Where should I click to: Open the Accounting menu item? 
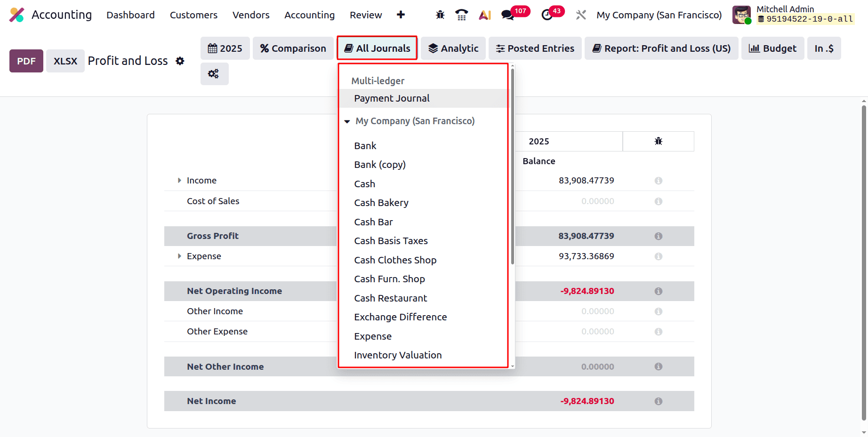[x=309, y=15]
